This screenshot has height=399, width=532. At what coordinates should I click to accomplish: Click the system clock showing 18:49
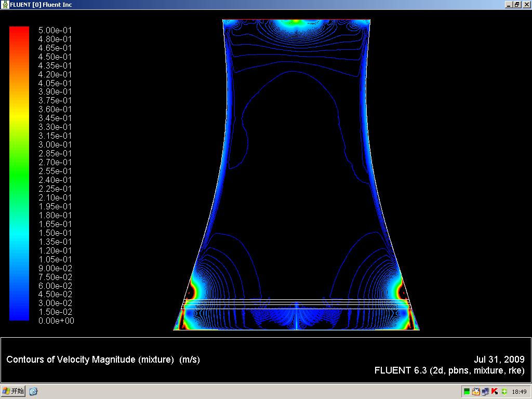pos(519,392)
